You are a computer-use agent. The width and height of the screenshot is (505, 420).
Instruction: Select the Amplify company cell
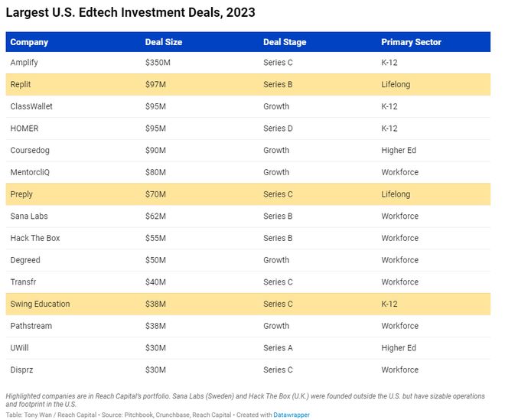(24, 63)
